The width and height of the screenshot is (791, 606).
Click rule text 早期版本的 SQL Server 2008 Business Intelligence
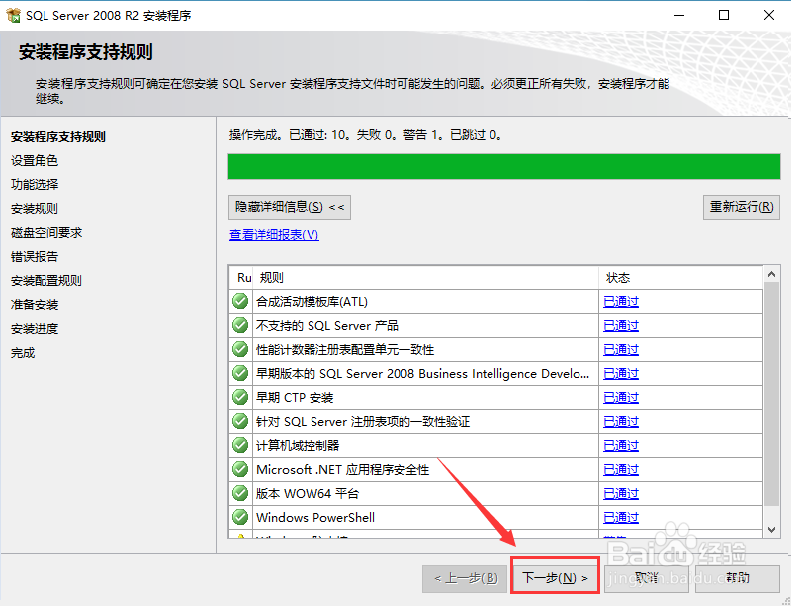[x=422, y=373]
